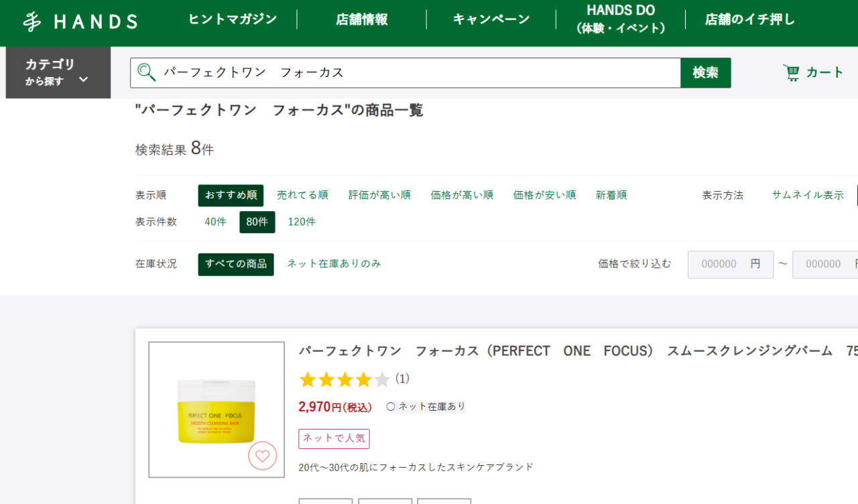Open the cleansing balm product thumbnail
The height and width of the screenshot is (504, 858).
[217, 409]
